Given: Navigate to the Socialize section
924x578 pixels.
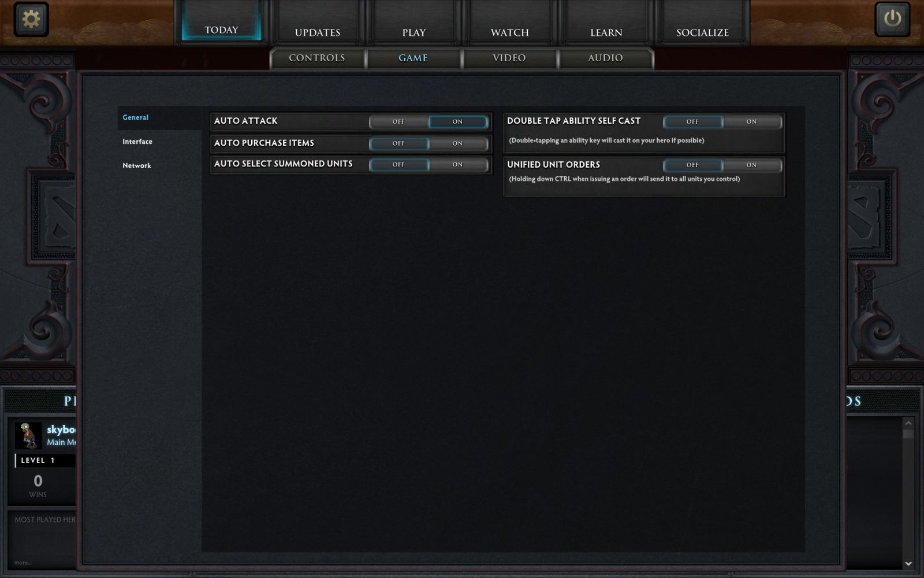Looking at the screenshot, I should 702,32.
